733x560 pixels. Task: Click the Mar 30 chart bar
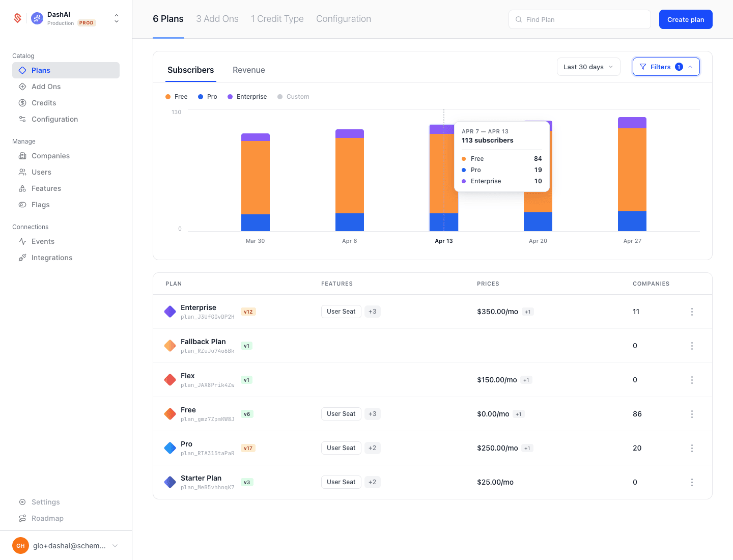(x=256, y=182)
